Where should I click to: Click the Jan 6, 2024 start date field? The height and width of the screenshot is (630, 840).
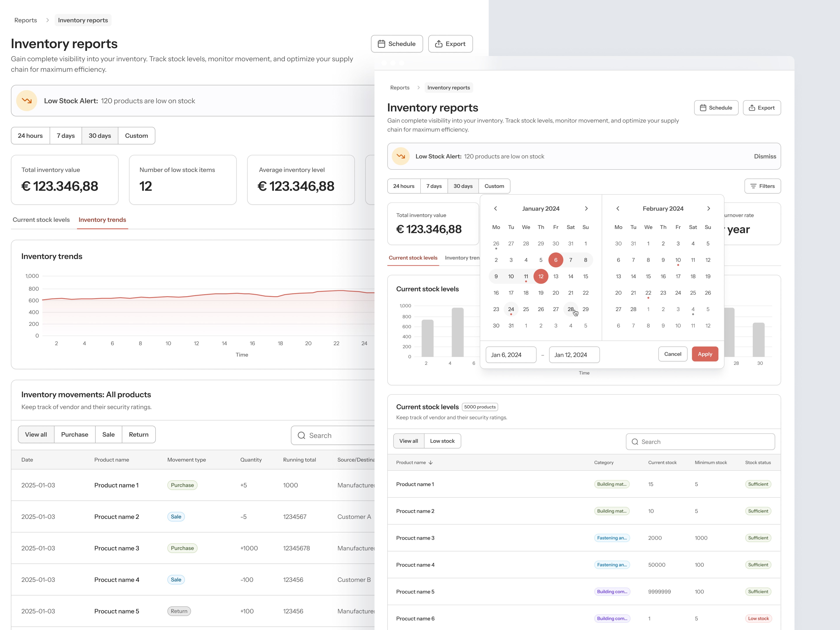(511, 355)
